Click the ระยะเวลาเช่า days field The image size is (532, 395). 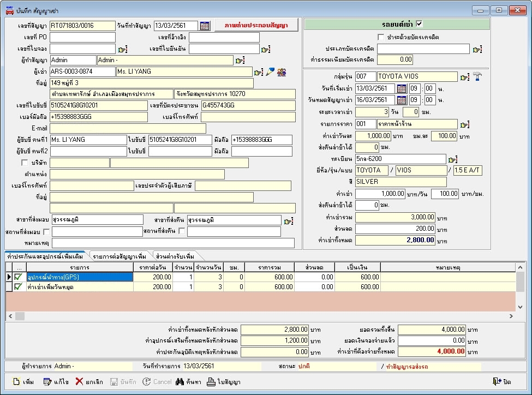point(372,112)
